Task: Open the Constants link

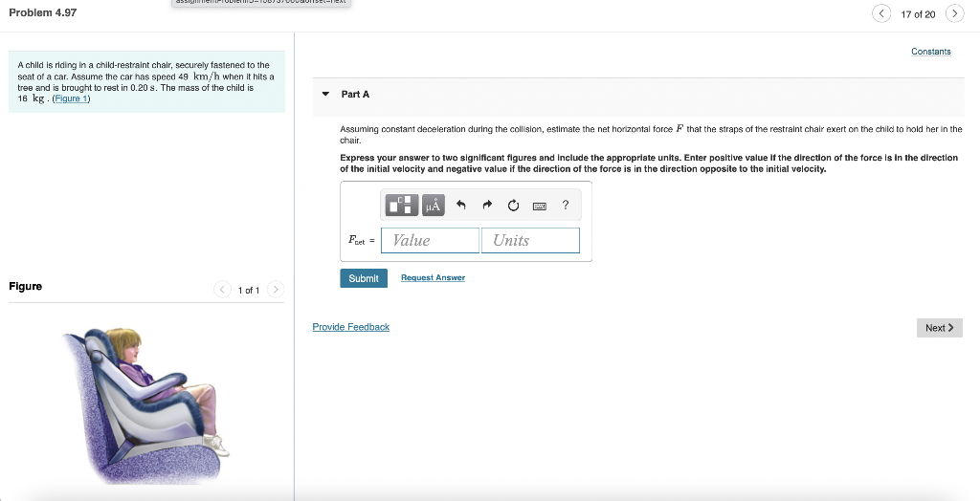Action: 930,52
